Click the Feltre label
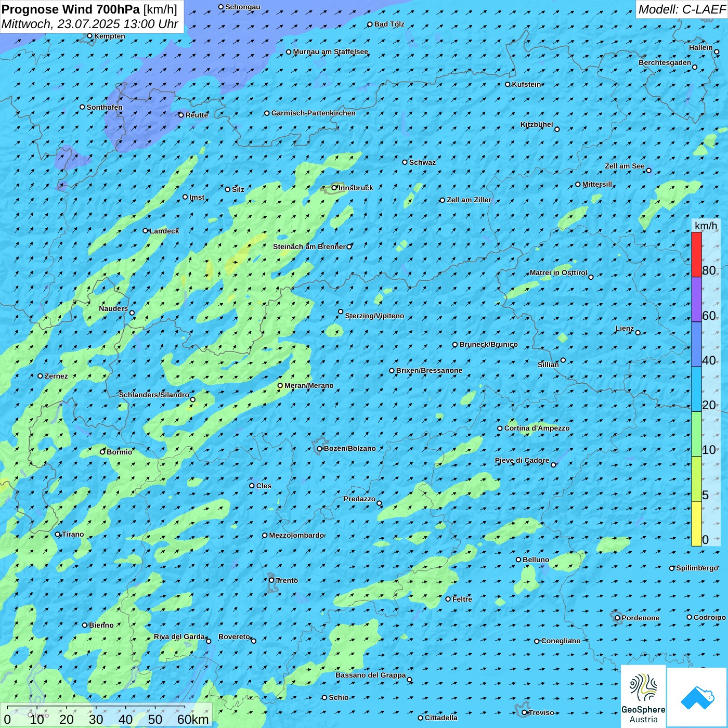 462,599
